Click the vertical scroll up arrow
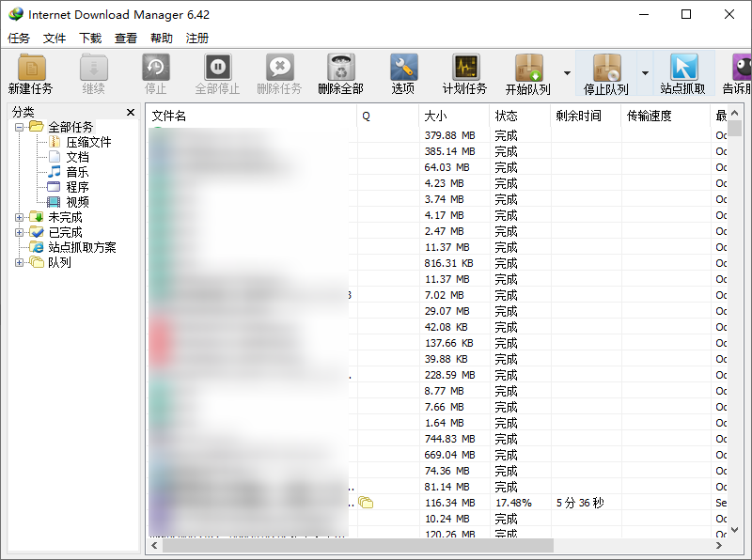Screen dimensions: 752x560 pos(734,113)
